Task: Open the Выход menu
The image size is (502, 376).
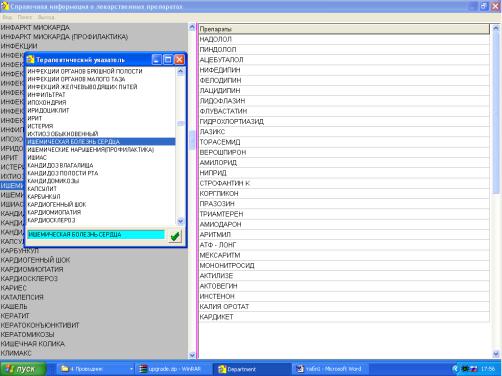Action: [46, 17]
